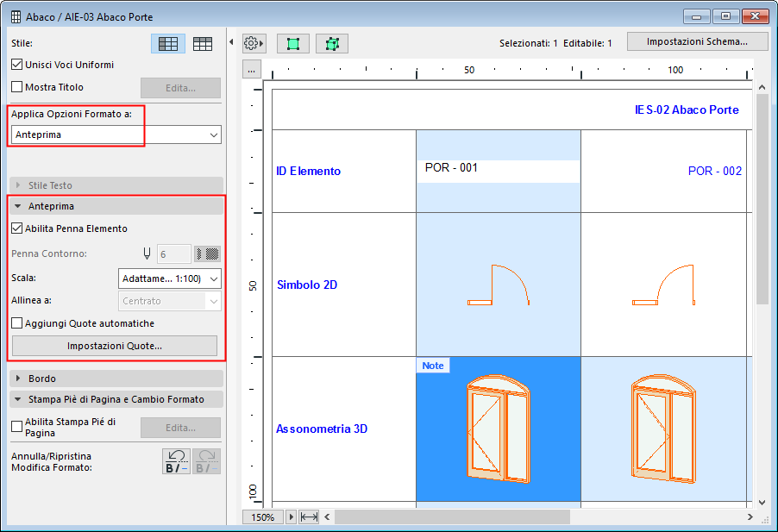Collapse the left panel with arrow
The image size is (778, 532).
tap(231, 42)
